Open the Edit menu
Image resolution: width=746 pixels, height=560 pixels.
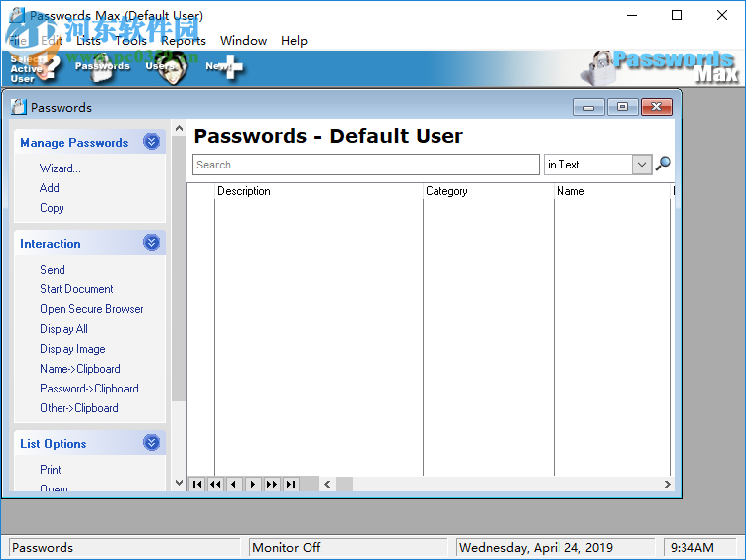[52, 41]
